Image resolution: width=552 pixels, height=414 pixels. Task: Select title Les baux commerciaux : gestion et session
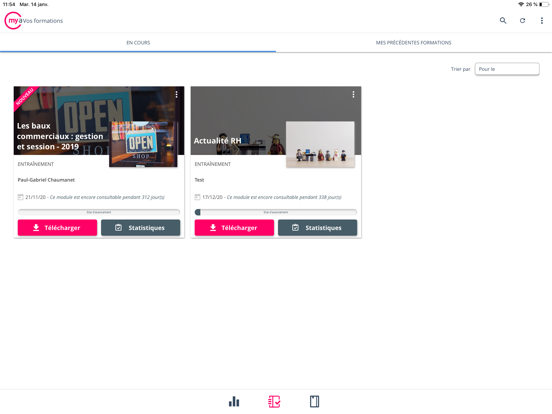coord(60,136)
